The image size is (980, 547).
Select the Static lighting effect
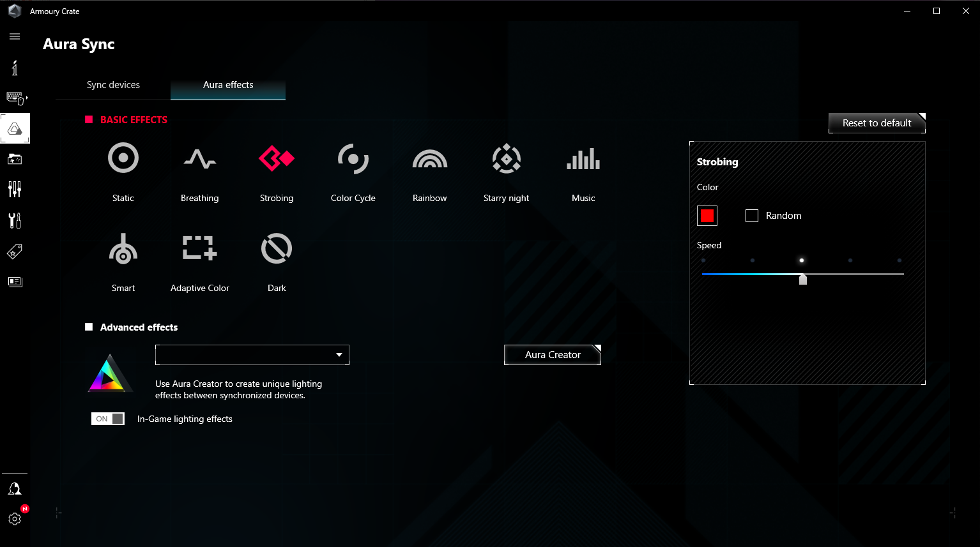[123, 172]
